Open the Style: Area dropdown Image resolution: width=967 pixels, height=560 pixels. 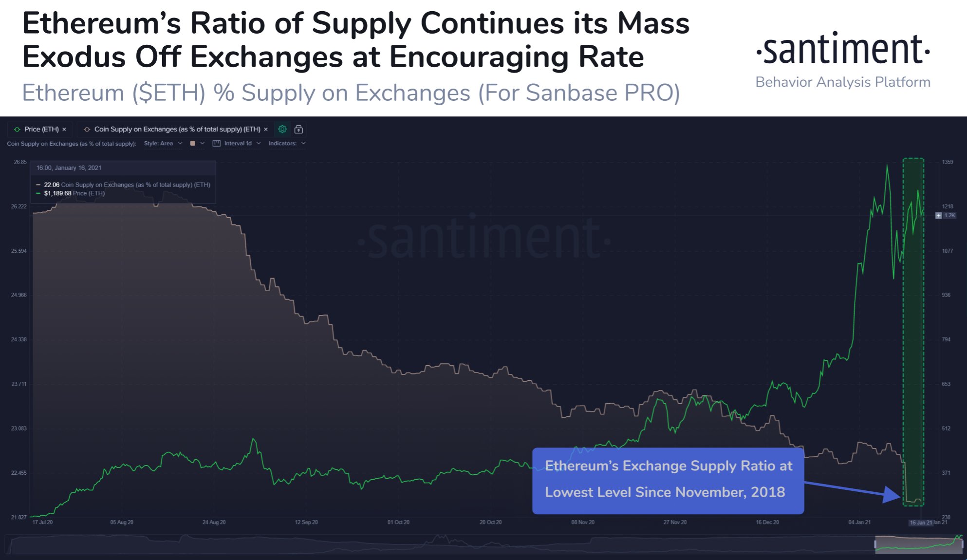[x=163, y=143]
